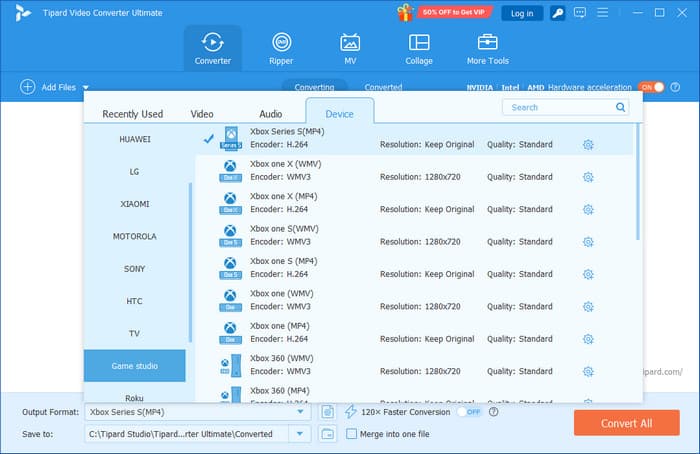Choose Xbox one (WMV) profile
This screenshot has width=700, height=454.
coord(414,300)
